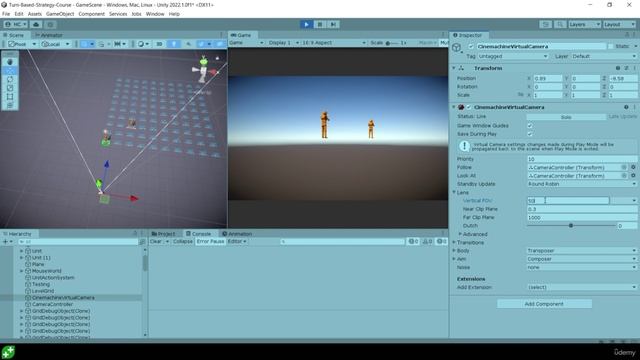Open Look At field gear settings
The width and height of the screenshot is (640, 360).
click(633, 176)
